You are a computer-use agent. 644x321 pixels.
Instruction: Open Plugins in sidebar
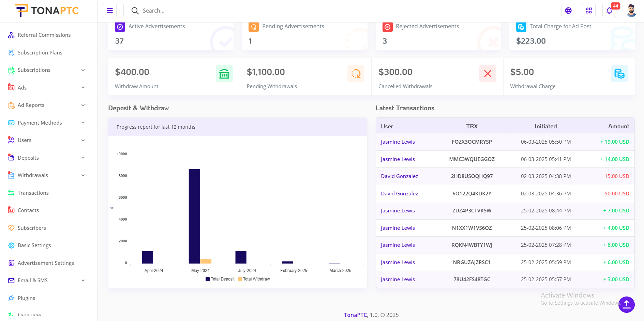(26, 298)
